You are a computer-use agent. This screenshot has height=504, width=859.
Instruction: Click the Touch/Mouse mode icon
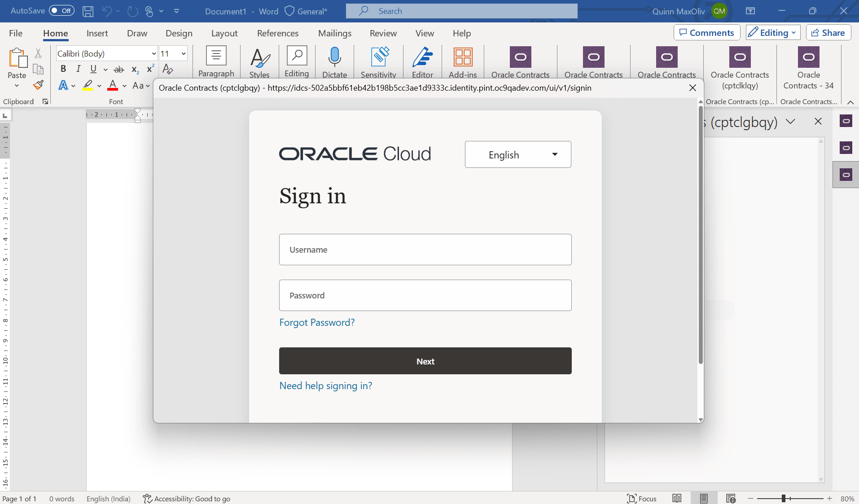[x=149, y=11]
